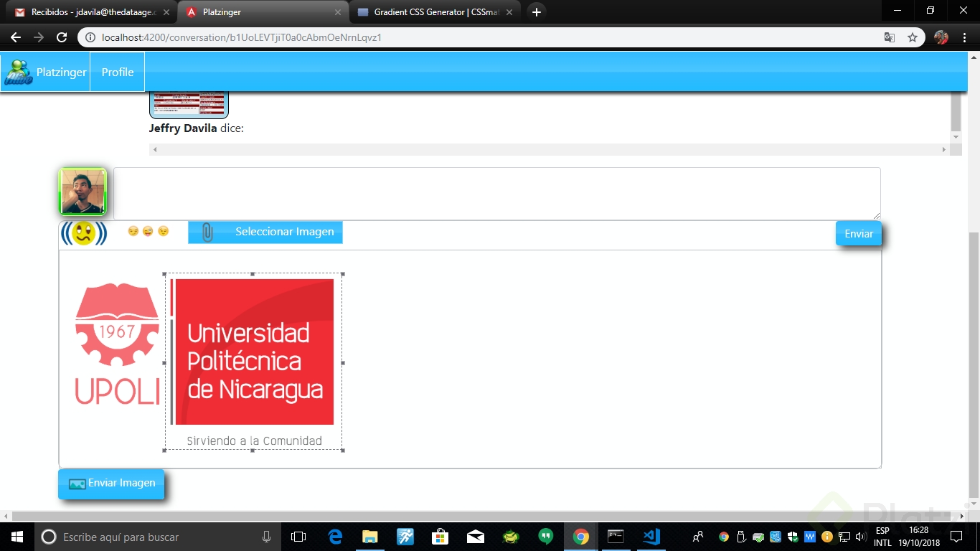This screenshot has height=551, width=980.
Task: Go back with the browser back arrow
Action: tap(16, 37)
